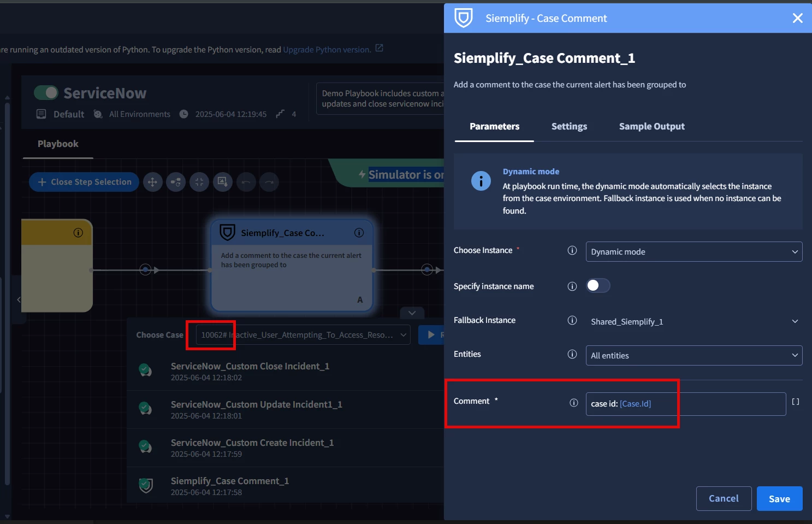The width and height of the screenshot is (812, 524).
Task: Click shield icon for Siemplify_Case Comment_1 result
Action: point(146,485)
